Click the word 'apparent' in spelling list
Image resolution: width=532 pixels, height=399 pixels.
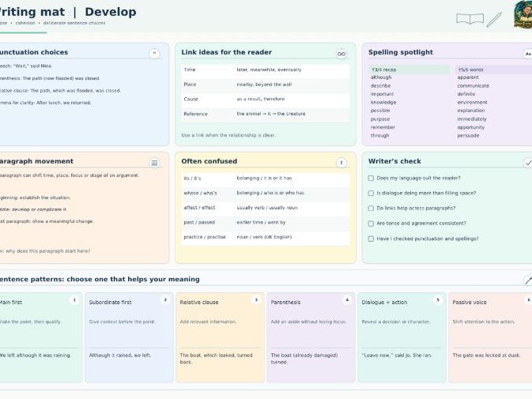coord(468,77)
